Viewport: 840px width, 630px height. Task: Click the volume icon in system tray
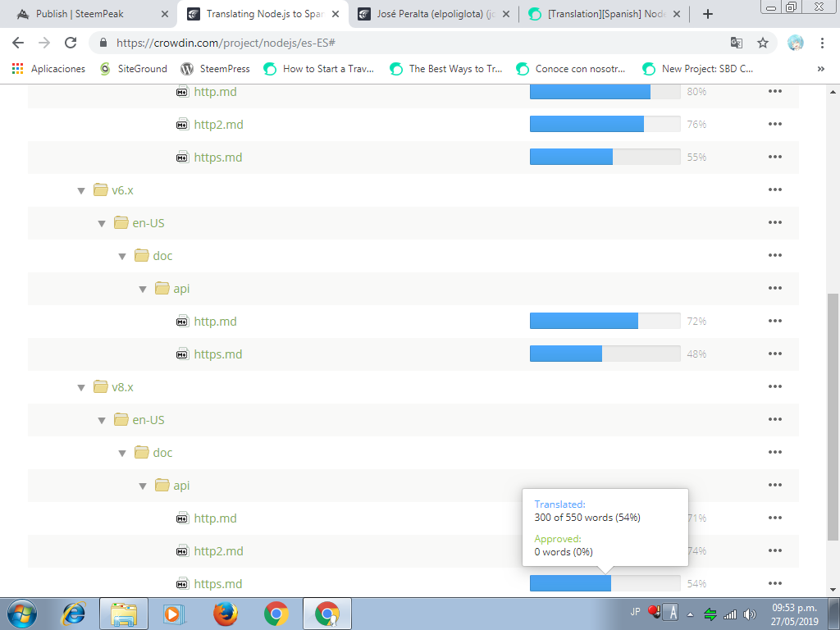coord(749,614)
